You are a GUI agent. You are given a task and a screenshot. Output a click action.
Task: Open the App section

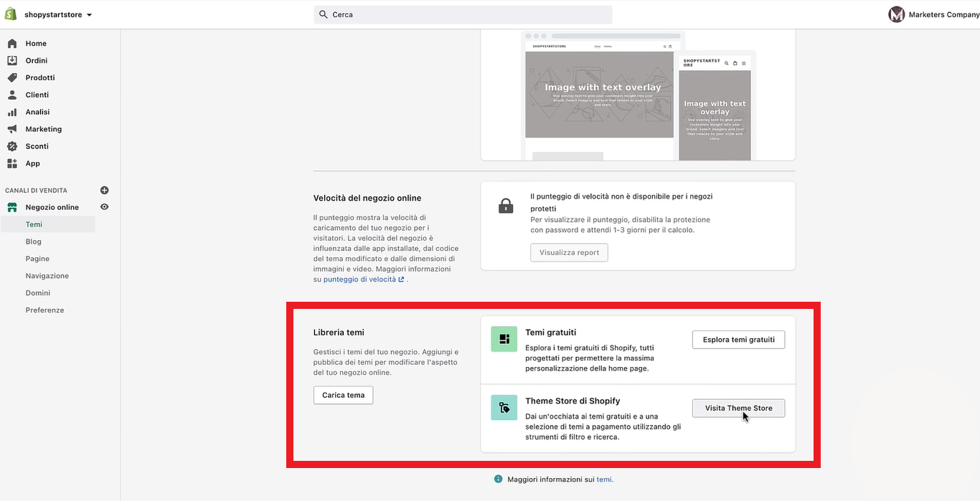pyautogui.click(x=32, y=163)
